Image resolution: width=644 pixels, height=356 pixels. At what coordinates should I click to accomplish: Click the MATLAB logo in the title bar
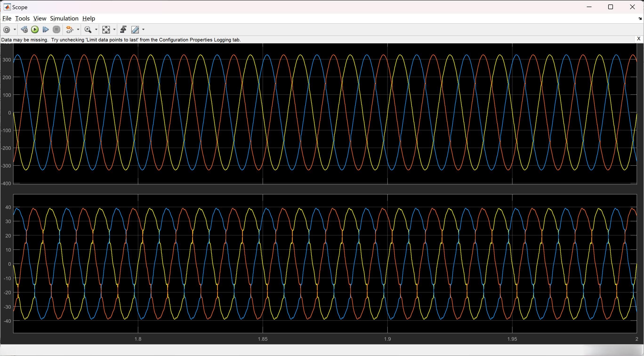pos(7,7)
